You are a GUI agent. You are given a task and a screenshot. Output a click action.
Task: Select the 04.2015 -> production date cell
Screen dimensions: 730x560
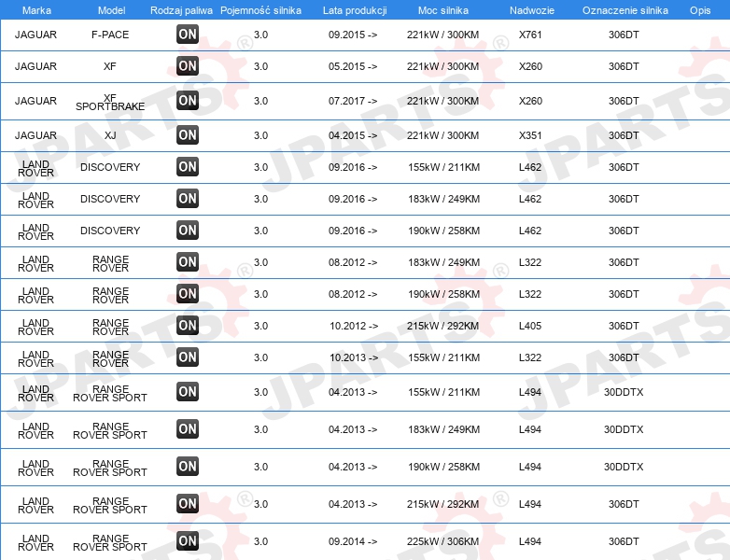click(353, 135)
